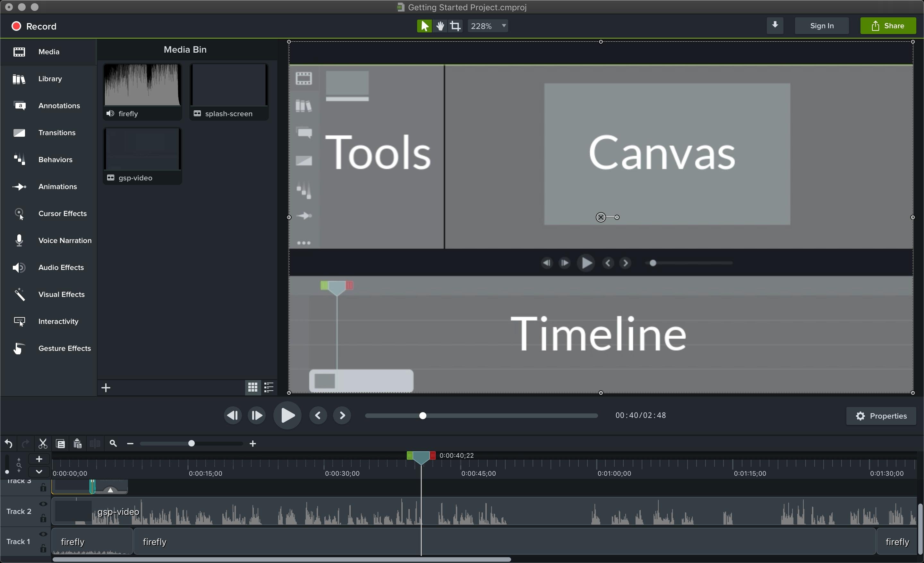924x563 pixels.
Task: Select the gsp-video thumbnail in Media Bin
Action: [x=142, y=150]
